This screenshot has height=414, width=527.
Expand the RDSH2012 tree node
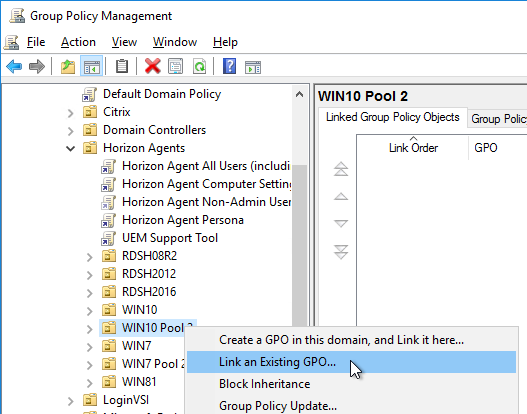coord(89,275)
